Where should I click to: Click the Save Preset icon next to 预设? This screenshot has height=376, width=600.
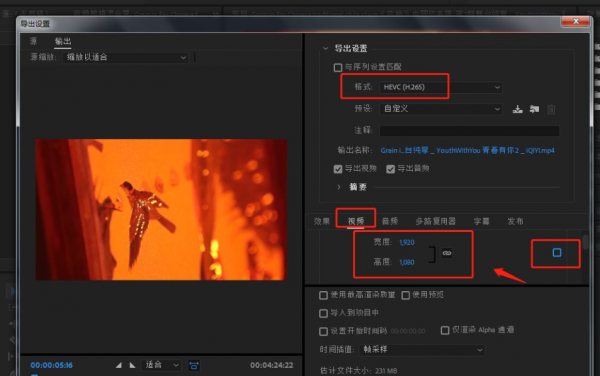point(517,109)
